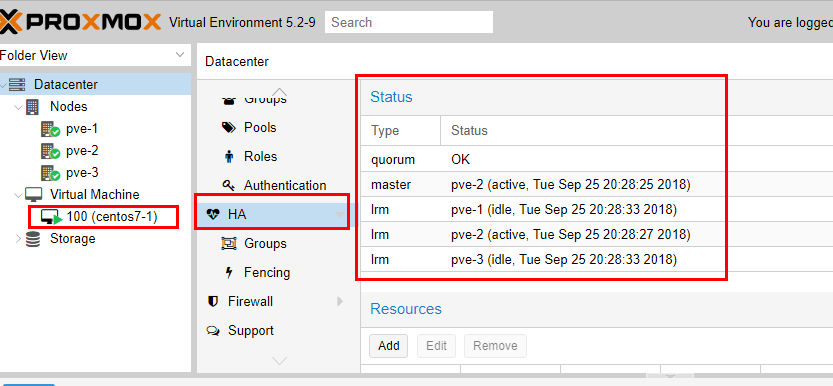
Task: Select the lrm pve-2 active row
Action: click(597, 234)
